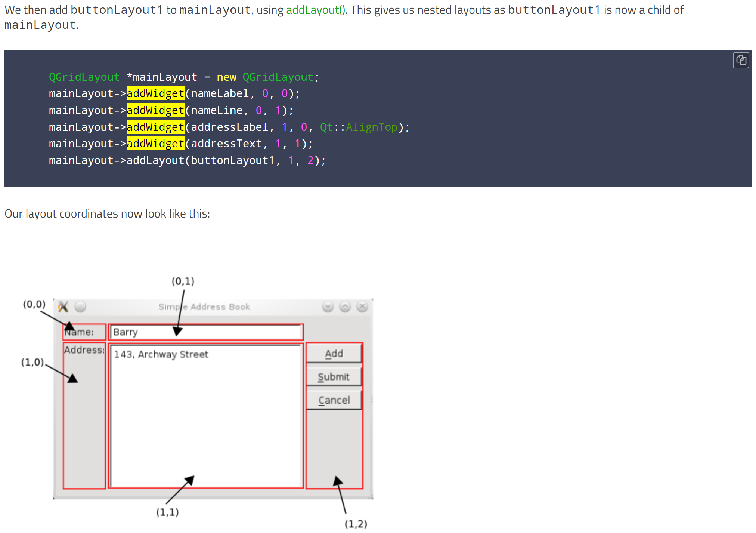Click the Simple Address Book window title
Viewport: 756px width, 533px height.
tap(204, 307)
